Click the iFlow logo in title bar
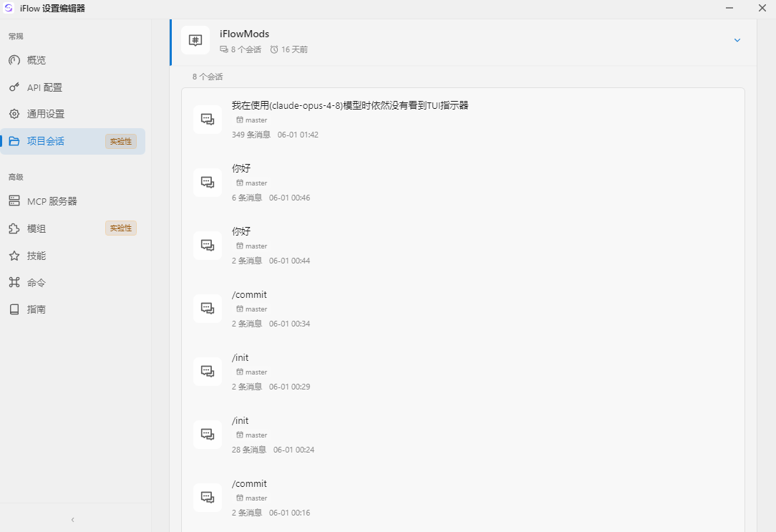This screenshot has width=776, height=532. click(9, 8)
